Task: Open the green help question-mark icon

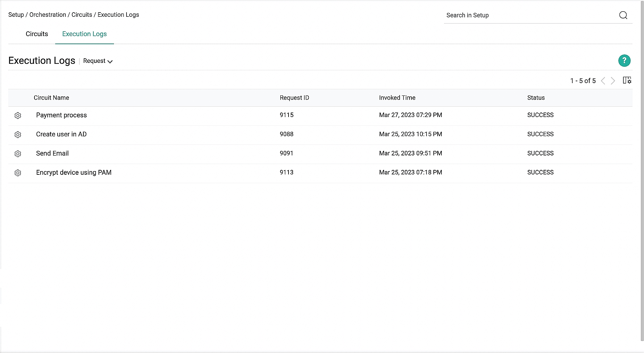Action: [624, 61]
